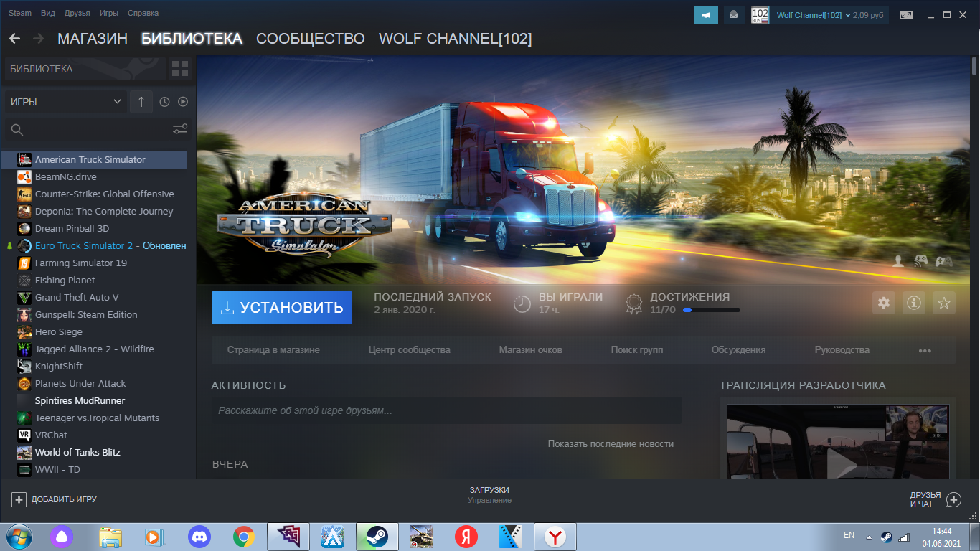Viewport: 980px width, 551px height.
Task: Open Google Chrome from the taskbar
Action: coord(244,537)
